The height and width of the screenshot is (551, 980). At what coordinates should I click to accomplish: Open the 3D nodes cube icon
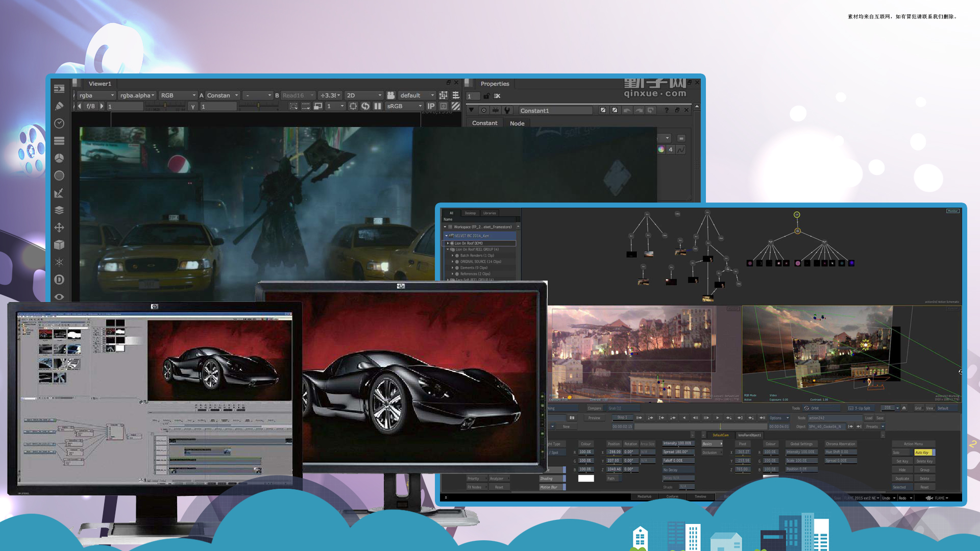point(59,245)
